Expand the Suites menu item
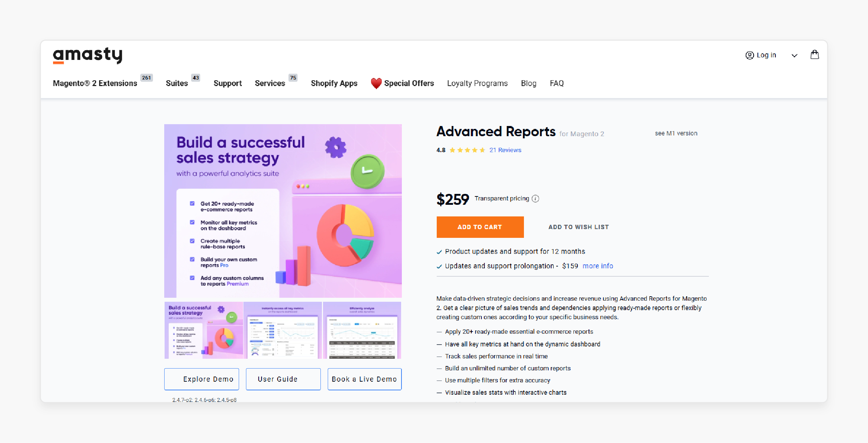Screen dimensions: 868x443 pos(177,83)
